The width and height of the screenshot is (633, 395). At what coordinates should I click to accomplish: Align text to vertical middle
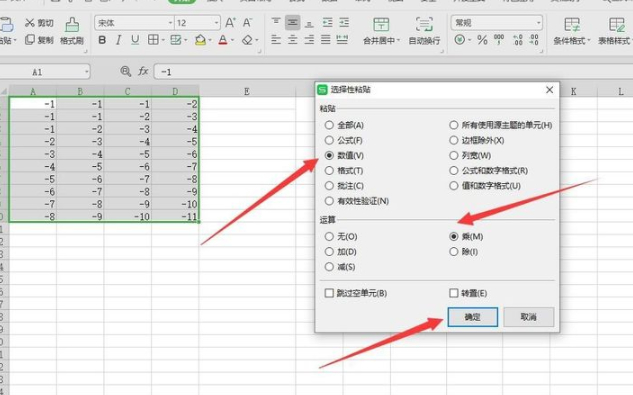coord(292,23)
